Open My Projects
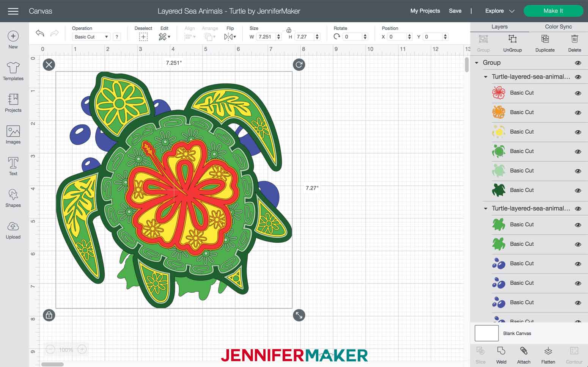588x367 pixels. click(425, 11)
